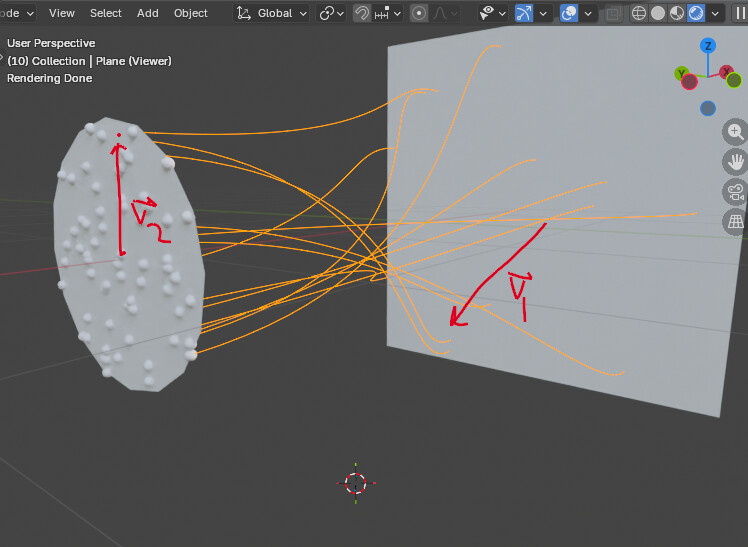Switch perspective/orthographic with grid button
This screenshot has height=547, width=748.
(735, 222)
